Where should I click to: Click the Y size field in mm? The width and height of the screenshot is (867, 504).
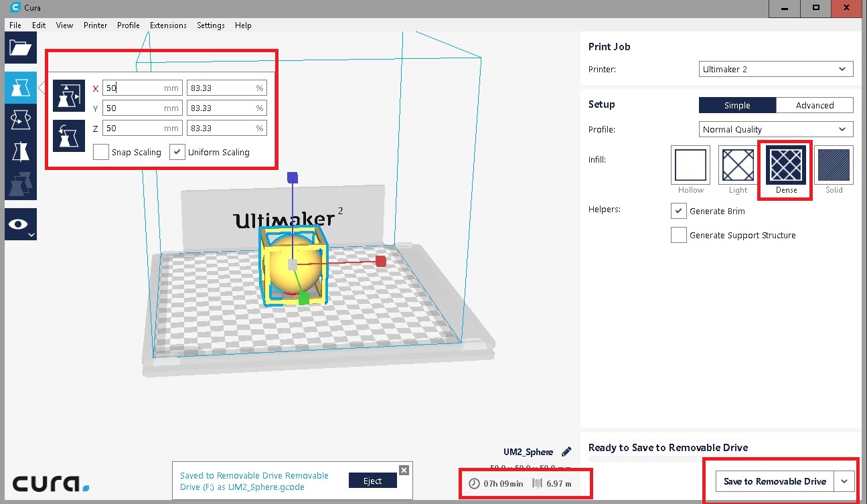142,108
